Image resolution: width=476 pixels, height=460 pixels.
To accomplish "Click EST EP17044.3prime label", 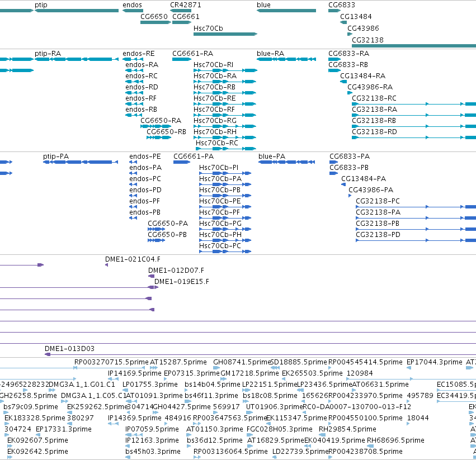I will [x=435, y=362].
